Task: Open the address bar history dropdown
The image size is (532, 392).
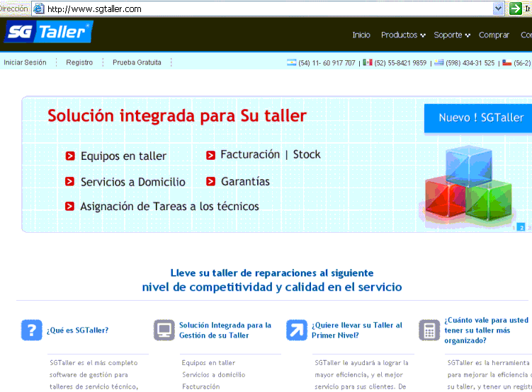Action: pos(498,8)
